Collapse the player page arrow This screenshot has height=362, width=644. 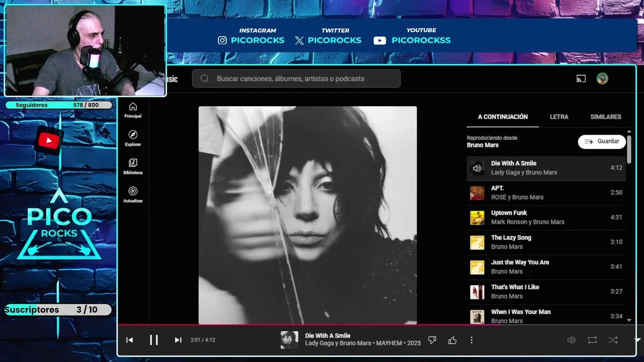point(637,340)
